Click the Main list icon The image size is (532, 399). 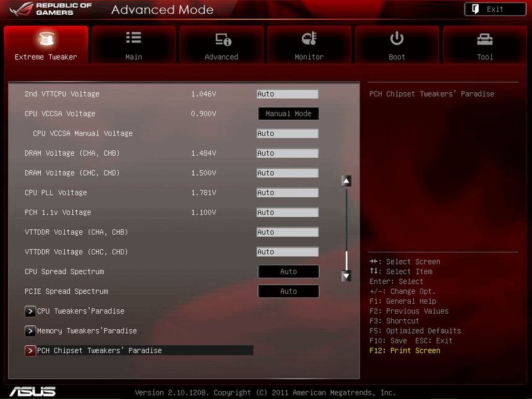pos(134,39)
